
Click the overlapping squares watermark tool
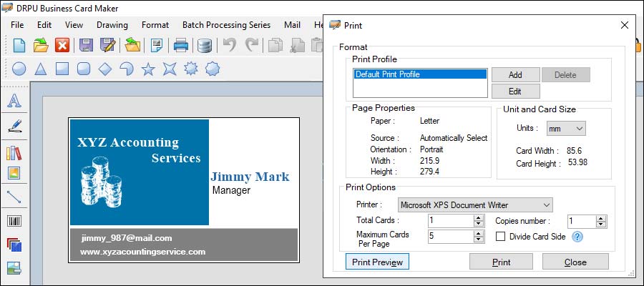coord(14,245)
